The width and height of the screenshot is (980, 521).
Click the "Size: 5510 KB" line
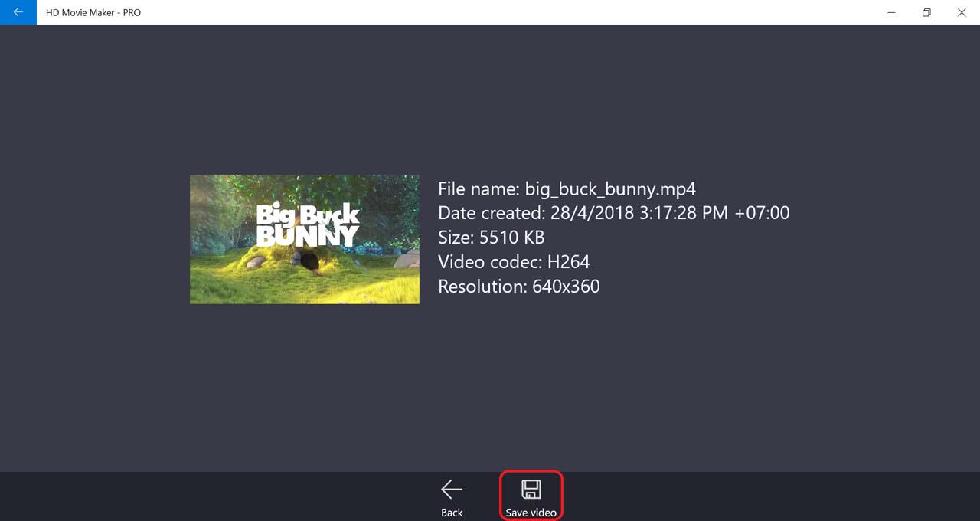[x=491, y=238]
